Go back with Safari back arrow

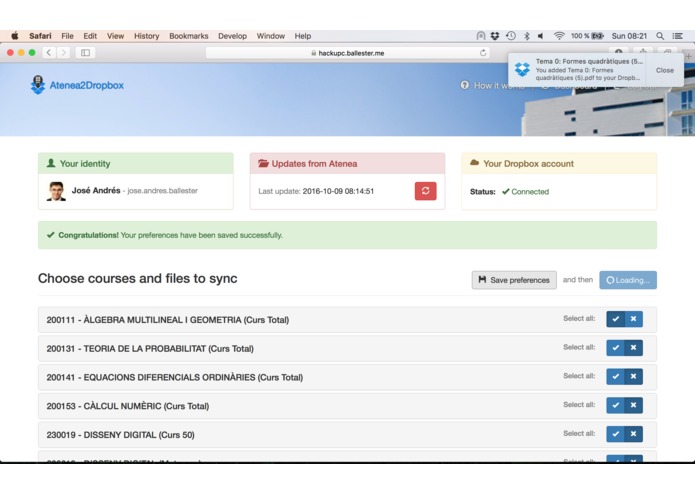point(49,53)
